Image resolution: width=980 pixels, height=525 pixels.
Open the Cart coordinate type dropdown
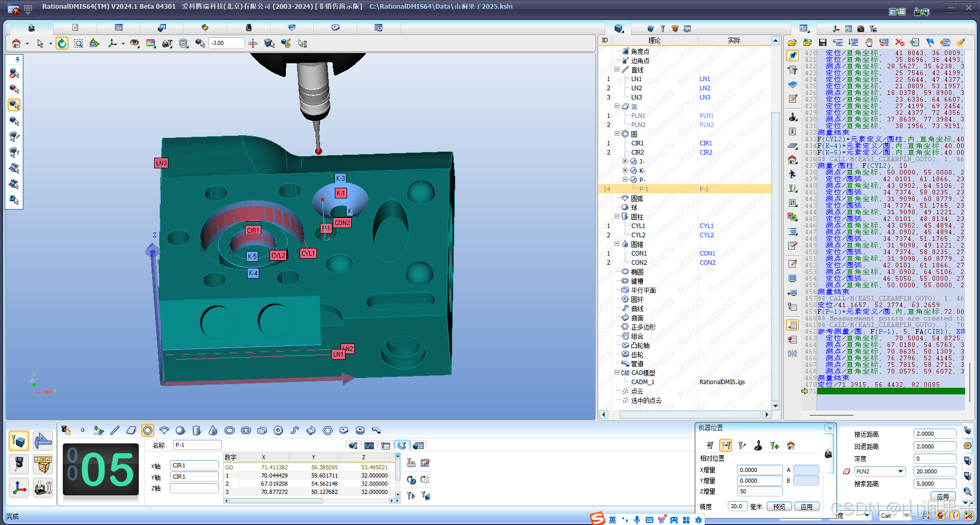pyautogui.click(x=906, y=516)
